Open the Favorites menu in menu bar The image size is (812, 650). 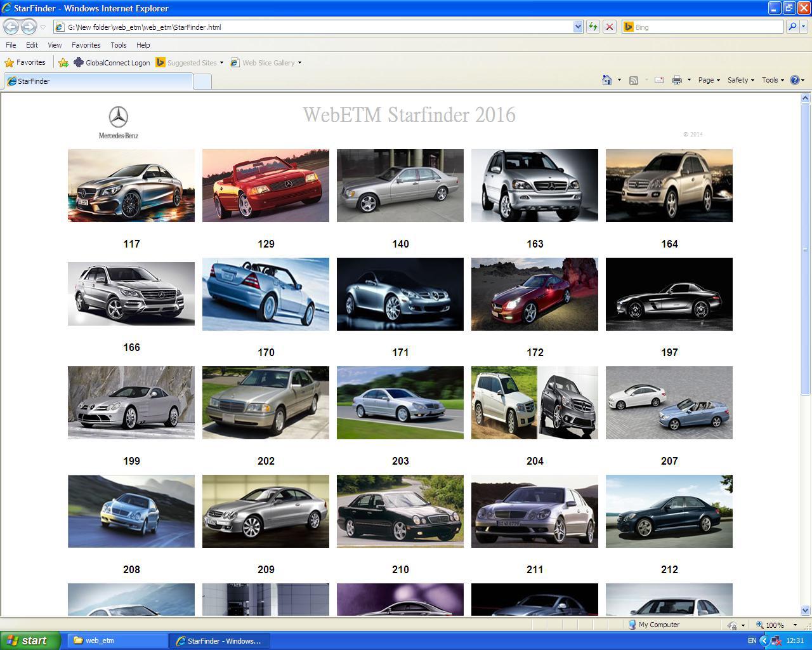[86, 45]
